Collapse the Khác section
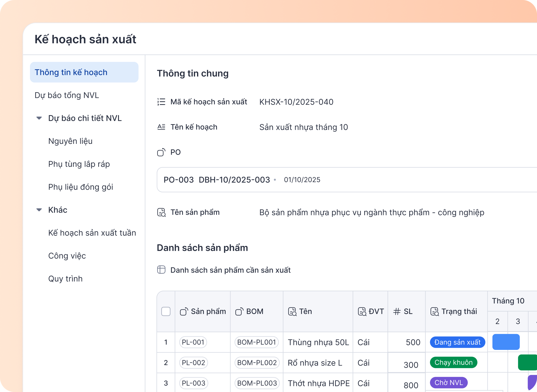 [39, 210]
